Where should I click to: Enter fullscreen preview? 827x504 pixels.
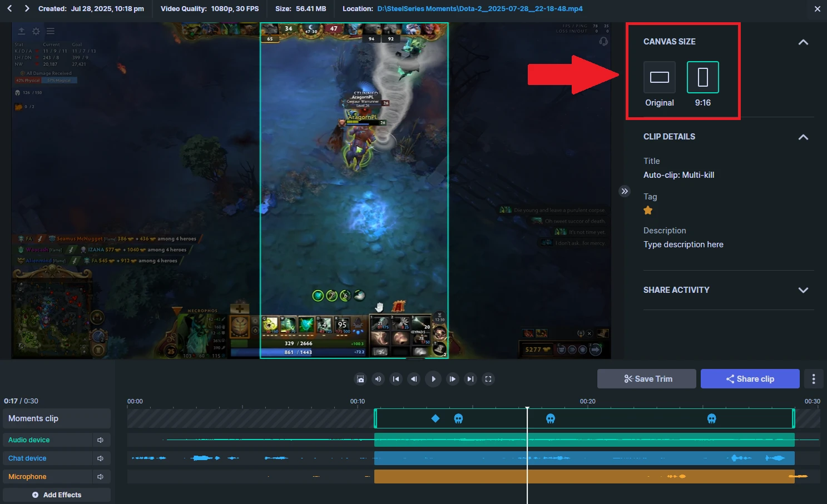488,379
